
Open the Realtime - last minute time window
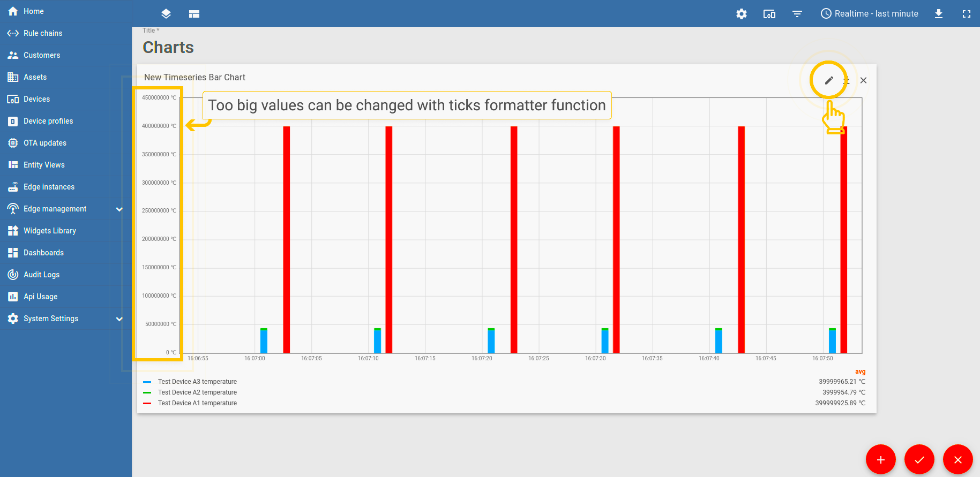(x=870, y=14)
